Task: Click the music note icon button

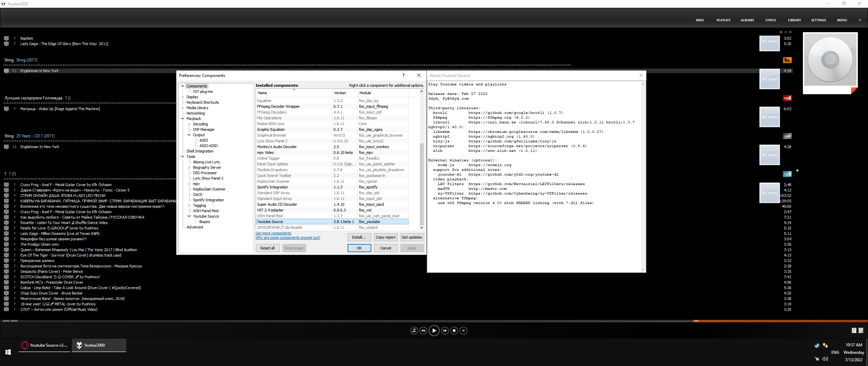Action: click(x=414, y=330)
